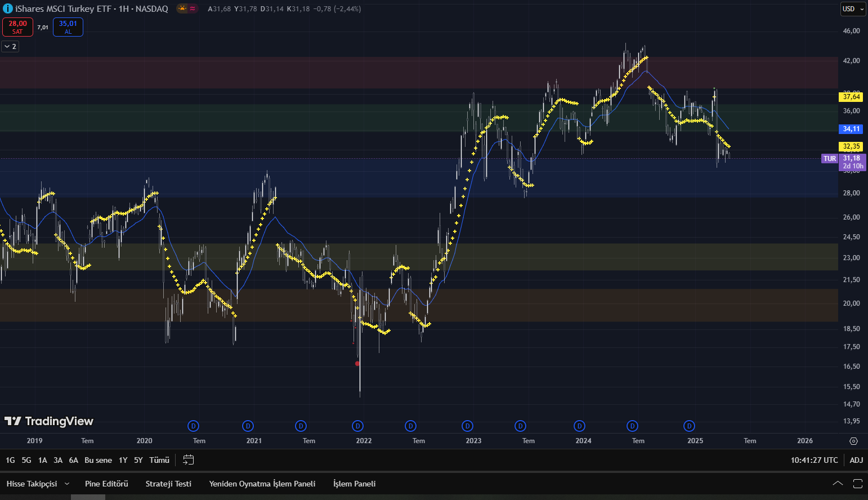Set range to Bu sene
Image resolution: width=868 pixels, height=500 pixels.
tap(98, 460)
